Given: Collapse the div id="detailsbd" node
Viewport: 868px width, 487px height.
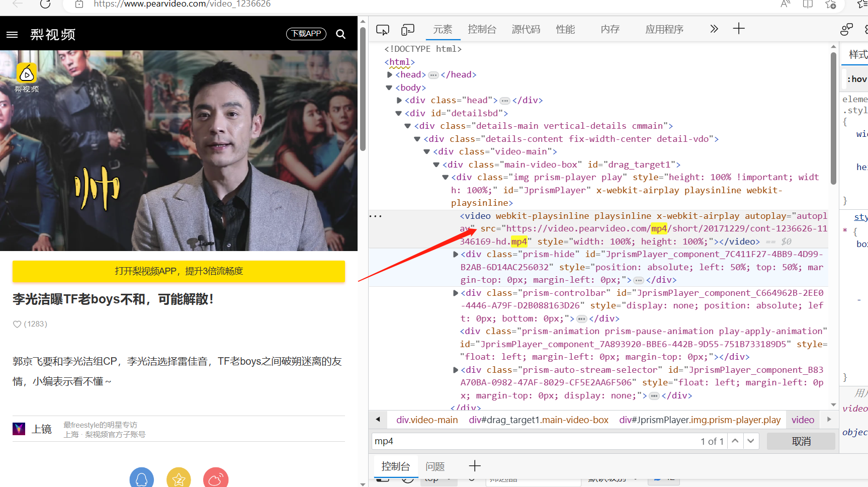Looking at the screenshot, I should [399, 113].
